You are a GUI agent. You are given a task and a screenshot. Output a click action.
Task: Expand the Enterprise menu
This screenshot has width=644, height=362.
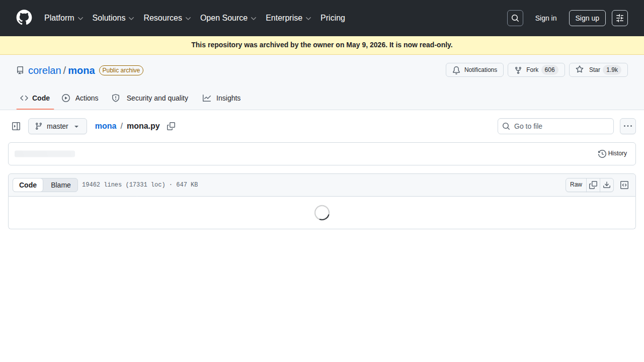coord(289,18)
